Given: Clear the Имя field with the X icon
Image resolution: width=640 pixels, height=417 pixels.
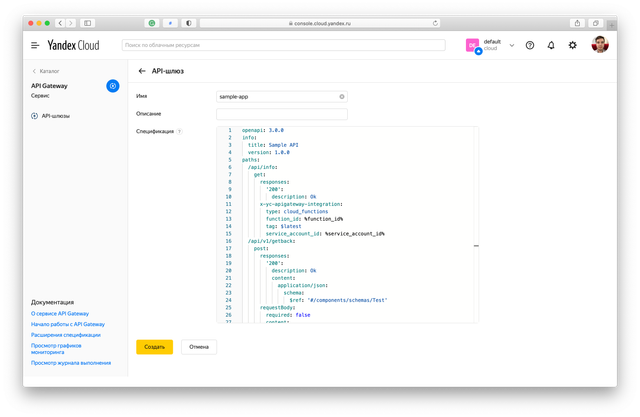Looking at the screenshot, I should (x=342, y=97).
